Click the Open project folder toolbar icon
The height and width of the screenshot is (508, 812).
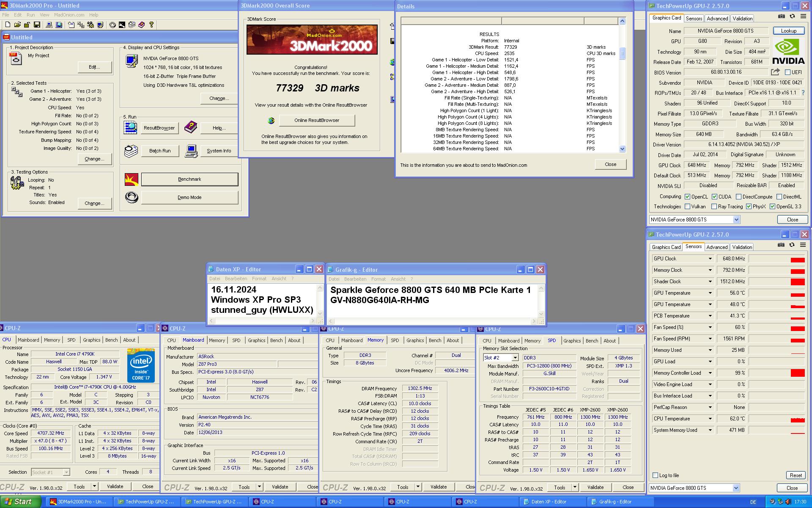pos(17,25)
